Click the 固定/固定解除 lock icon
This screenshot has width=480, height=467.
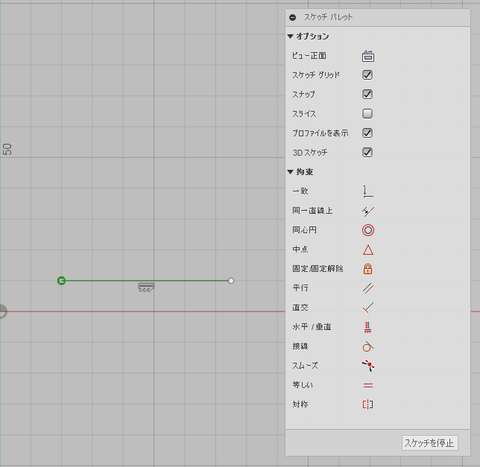tap(368, 269)
